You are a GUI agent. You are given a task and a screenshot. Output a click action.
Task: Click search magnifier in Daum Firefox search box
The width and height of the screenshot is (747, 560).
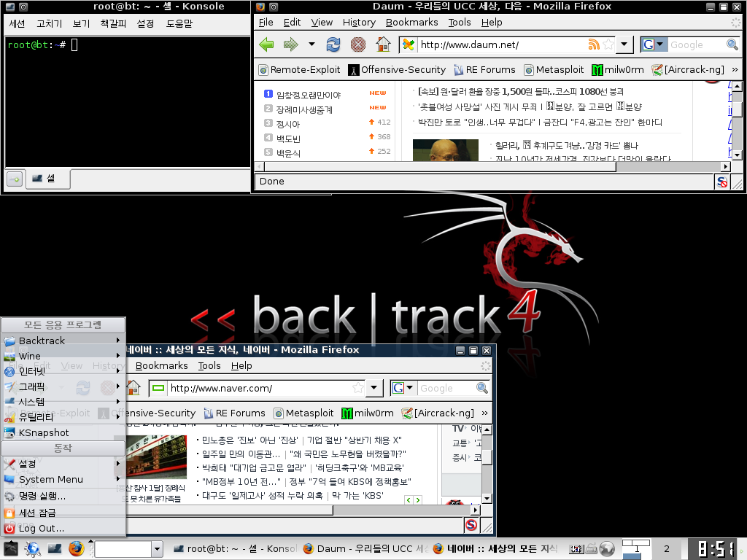[x=732, y=44]
